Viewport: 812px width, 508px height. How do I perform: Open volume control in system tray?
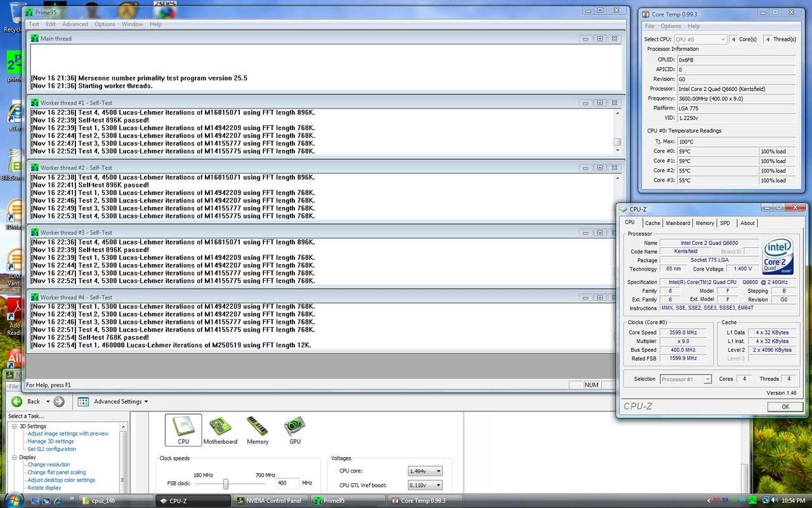tap(775, 501)
